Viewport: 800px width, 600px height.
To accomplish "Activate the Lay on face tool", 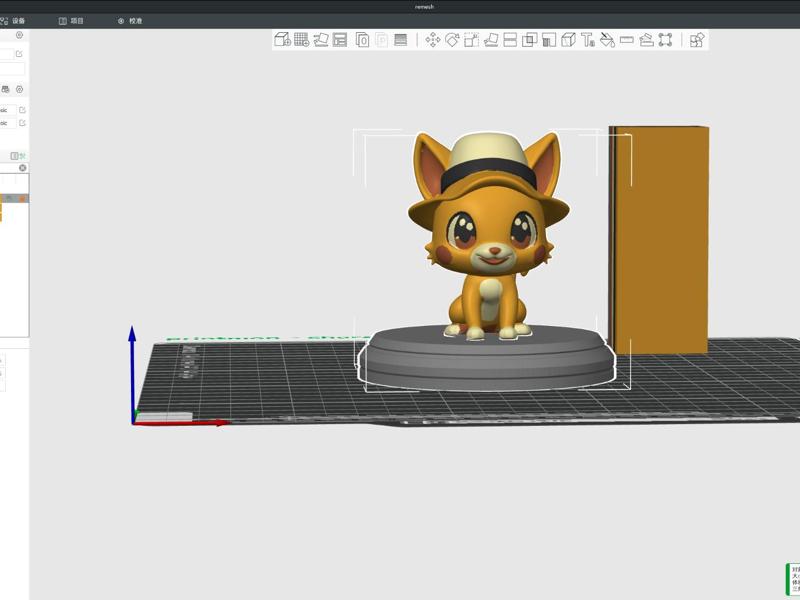I will click(x=491, y=40).
